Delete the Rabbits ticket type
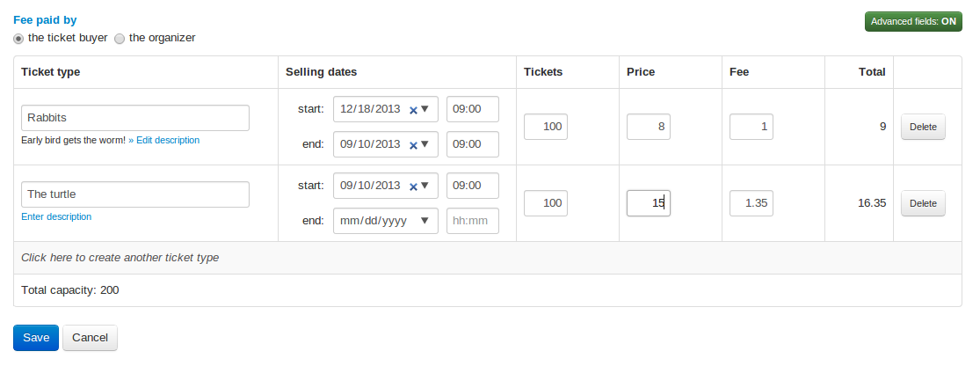 923,127
